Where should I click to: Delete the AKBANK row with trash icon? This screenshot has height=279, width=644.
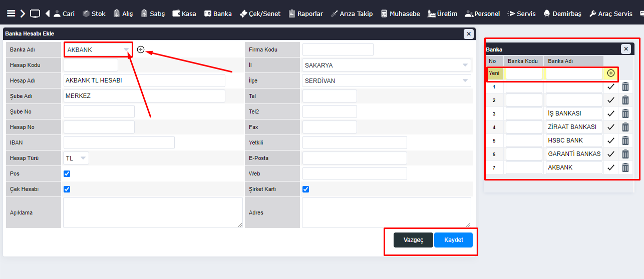625,167
